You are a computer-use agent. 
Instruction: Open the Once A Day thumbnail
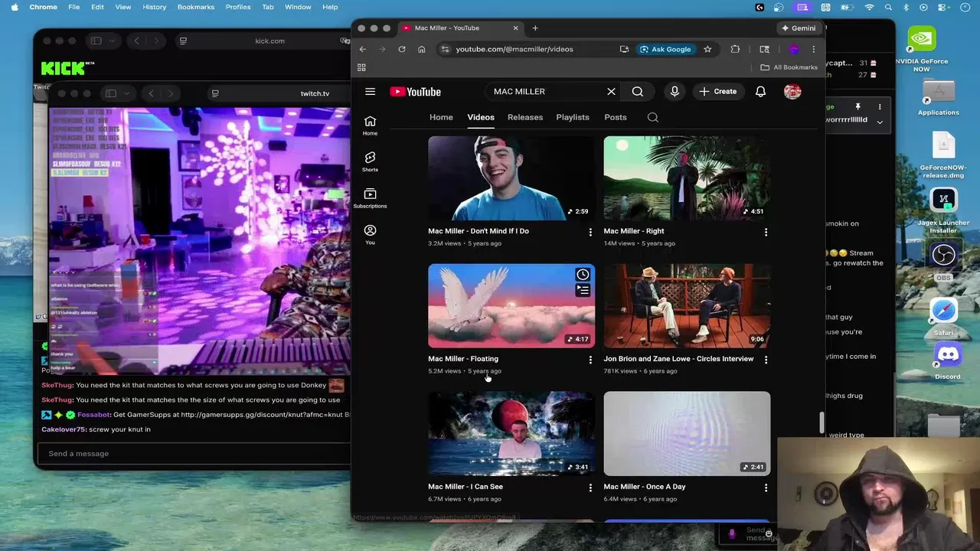tap(687, 434)
